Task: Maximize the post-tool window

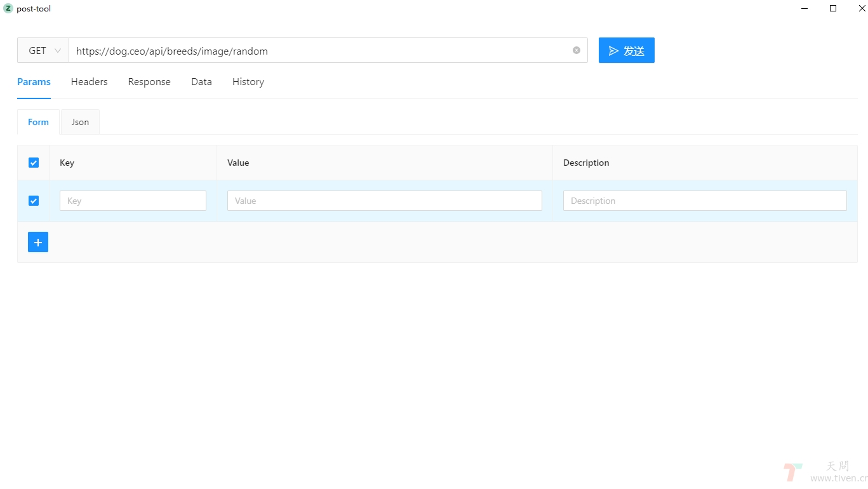Action: coord(833,8)
